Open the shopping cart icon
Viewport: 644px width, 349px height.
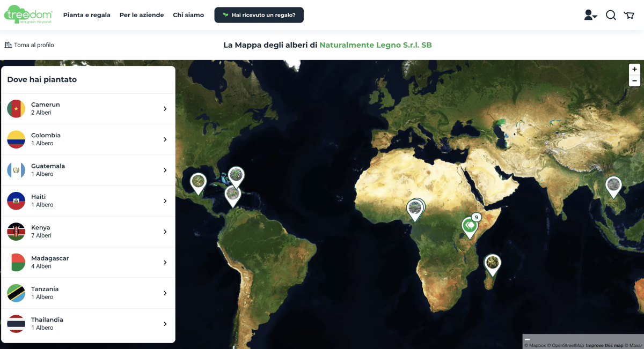coord(629,15)
